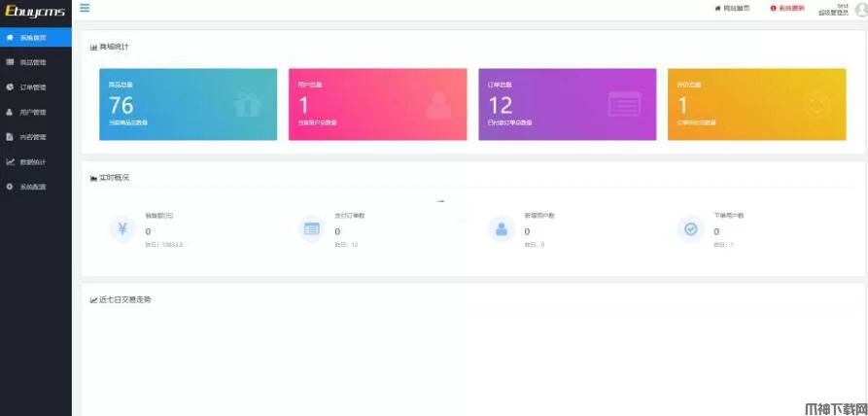
Task: Click the person icon on 用户总量 card
Action: pos(437,104)
